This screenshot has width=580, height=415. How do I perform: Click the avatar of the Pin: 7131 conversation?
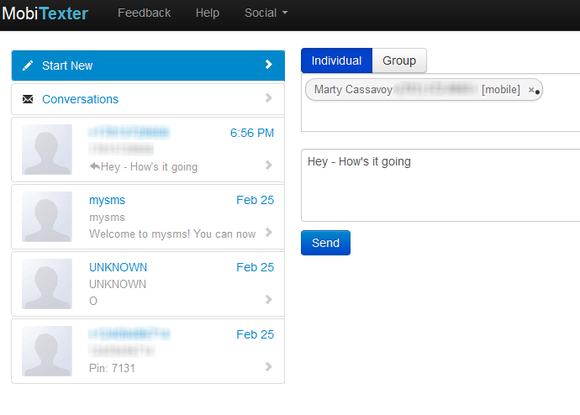(x=47, y=351)
